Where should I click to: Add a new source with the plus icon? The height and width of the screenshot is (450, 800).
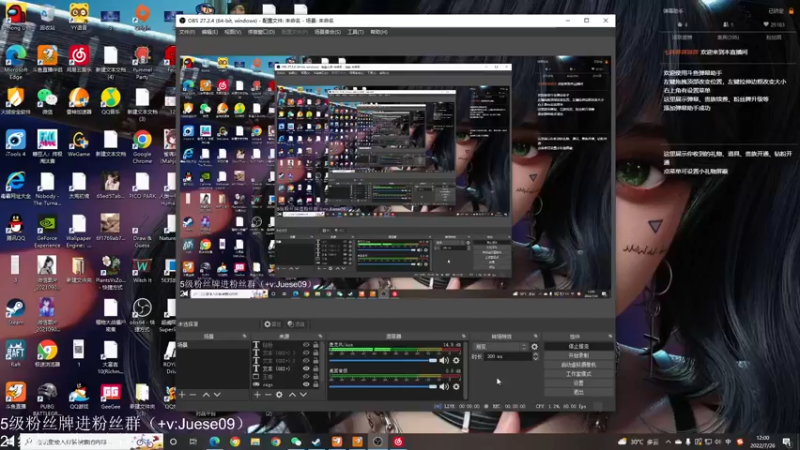(257, 394)
